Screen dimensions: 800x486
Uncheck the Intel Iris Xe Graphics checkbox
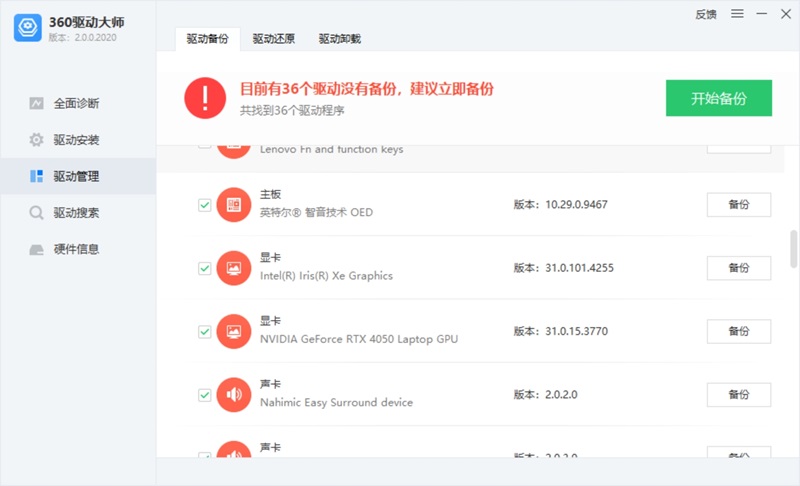[205, 268]
